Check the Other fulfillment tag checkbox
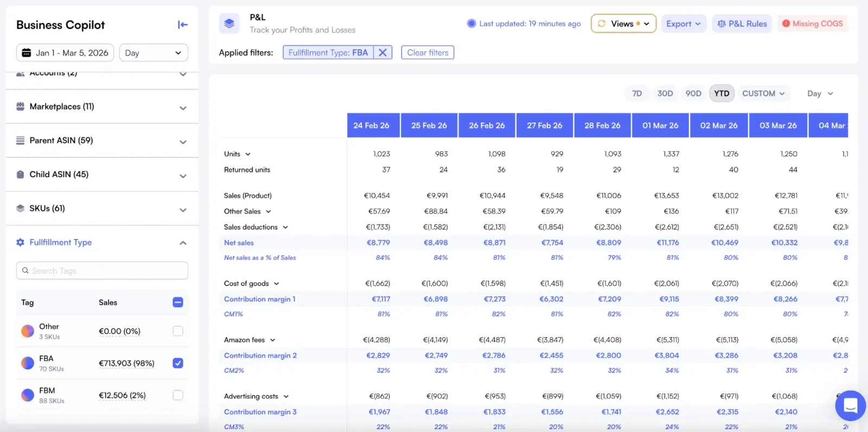 [x=177, y=331]
